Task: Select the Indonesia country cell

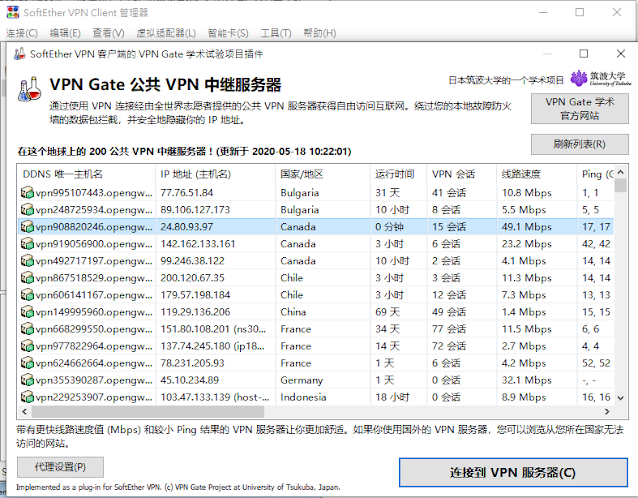Action: tap(303, 397)
